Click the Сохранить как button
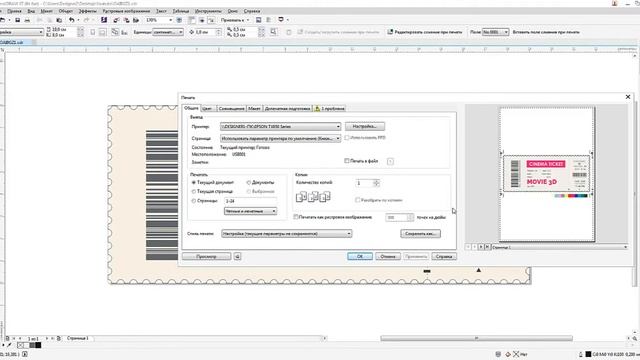640x360 pixels. point(420,234)
